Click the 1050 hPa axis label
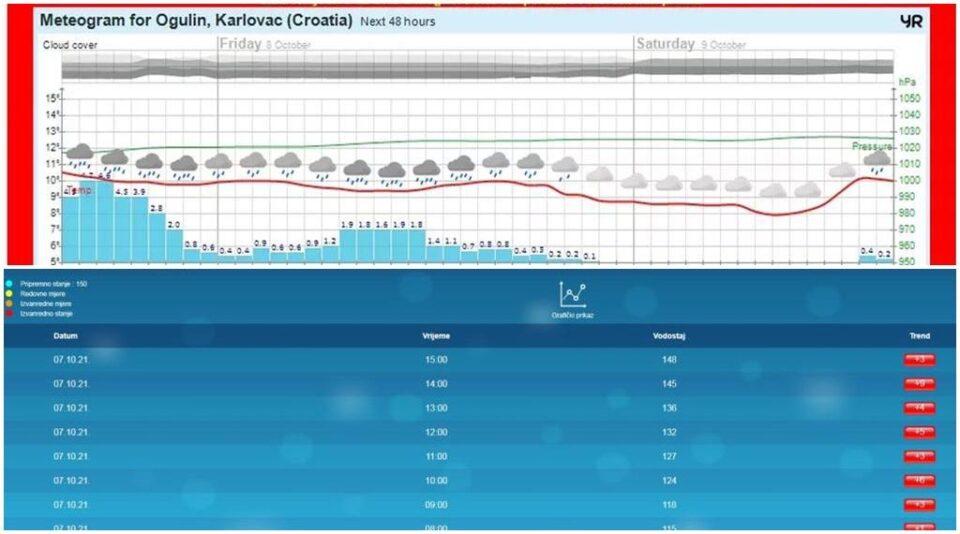This screenshot has height=534, width=960. (909, 98)
